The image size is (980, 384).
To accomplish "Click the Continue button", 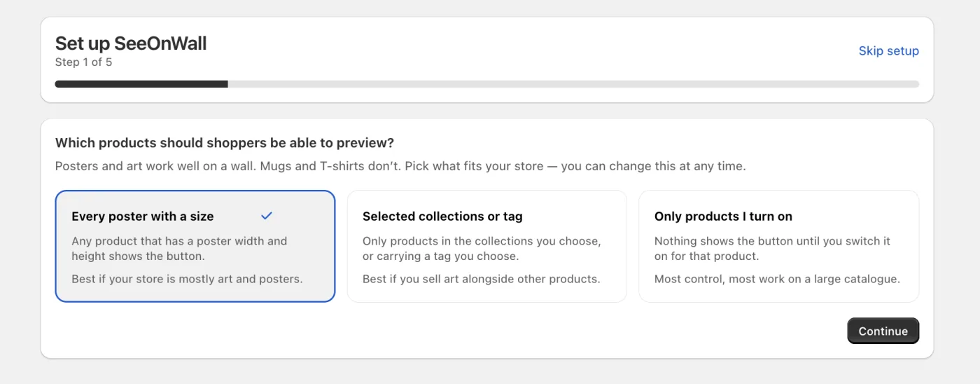I will [x=883, y=331].
